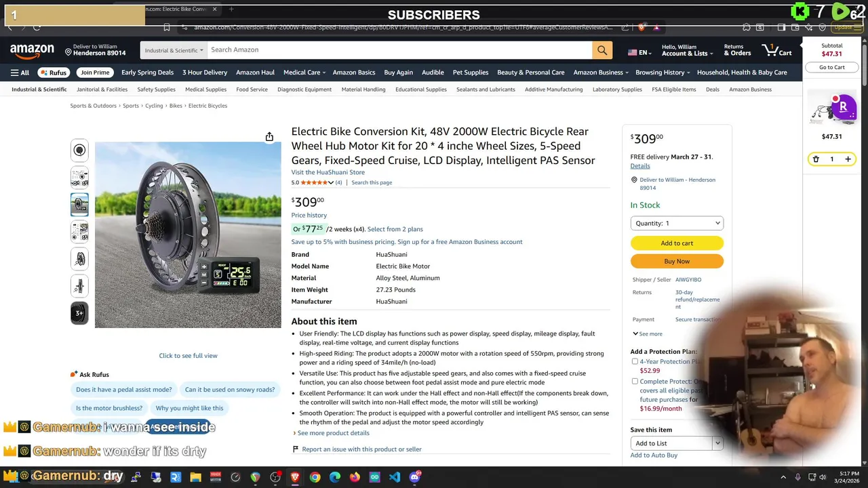Open Firefox in taskbar
Screen dimensions: 868x488
[x=355, y=477]
